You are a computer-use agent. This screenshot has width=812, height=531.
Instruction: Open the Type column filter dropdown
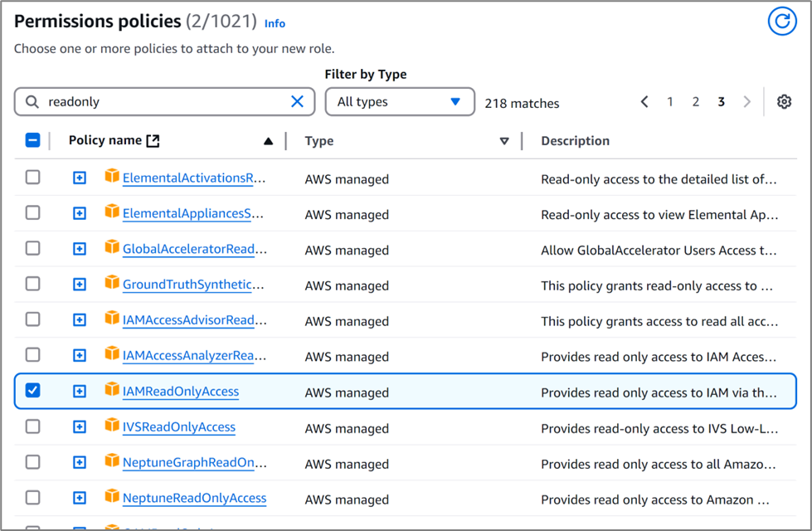pyautogui.click(x=504, y=140)
